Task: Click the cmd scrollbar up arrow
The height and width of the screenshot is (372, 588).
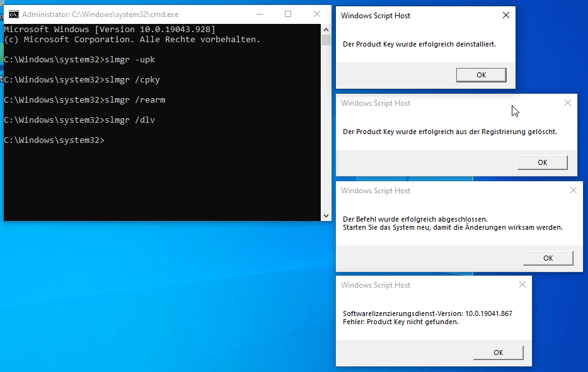Action: [x=326, y=30]
